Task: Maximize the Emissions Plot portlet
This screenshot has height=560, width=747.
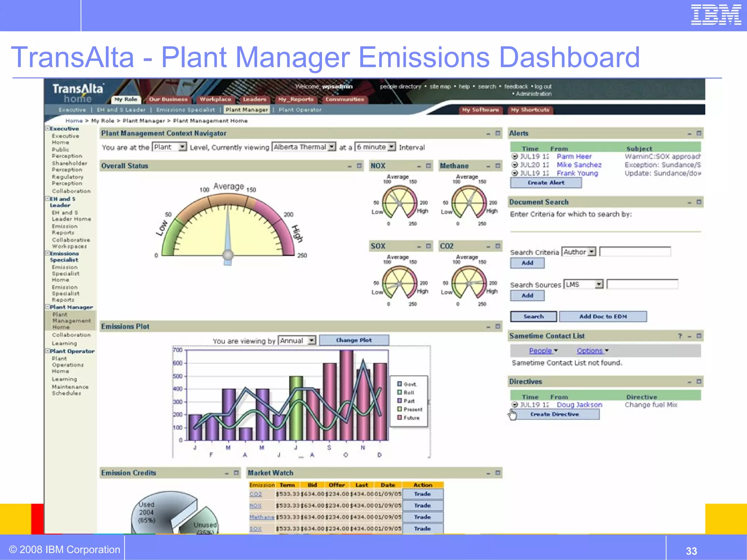Action: (x=498, y=327)
